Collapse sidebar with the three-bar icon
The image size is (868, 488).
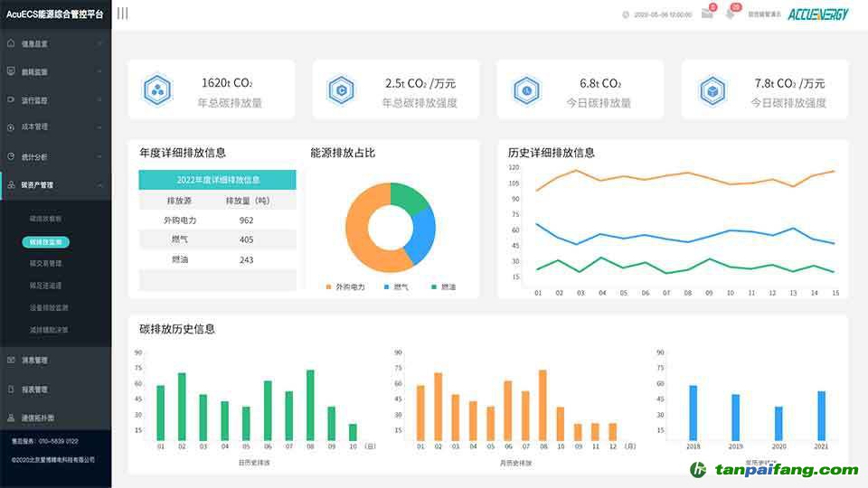pyautogui.click(x=122, y=14)
